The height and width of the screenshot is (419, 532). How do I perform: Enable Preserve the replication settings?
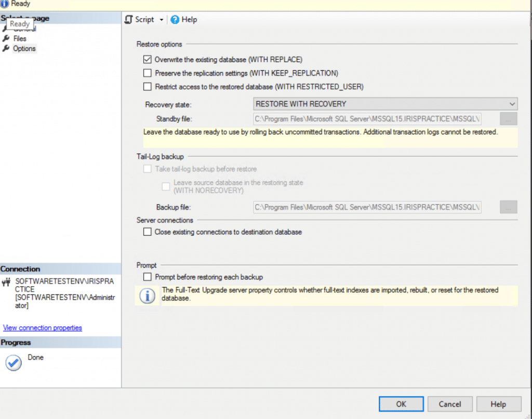pos(147,73)
